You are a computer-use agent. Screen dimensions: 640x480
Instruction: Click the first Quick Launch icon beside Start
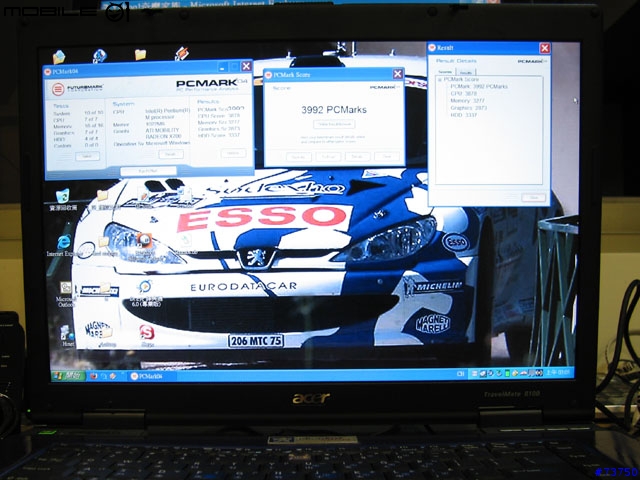click(93, 376)
